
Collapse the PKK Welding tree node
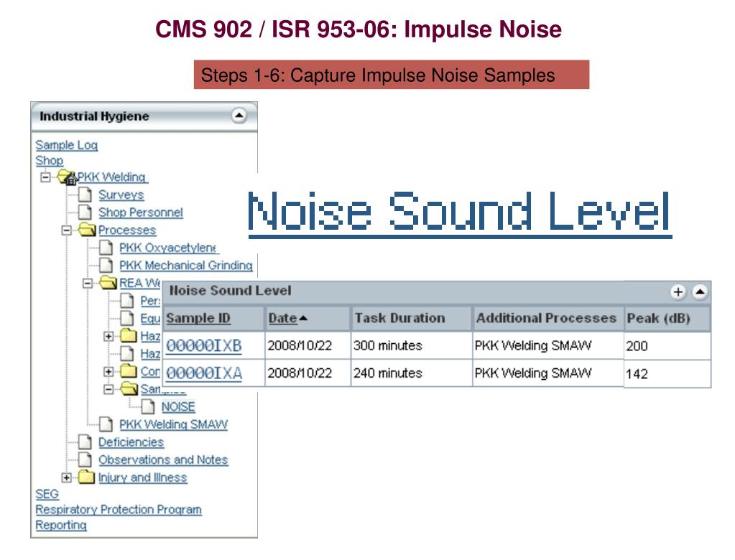pyautogui.click(x=45, y=177)
